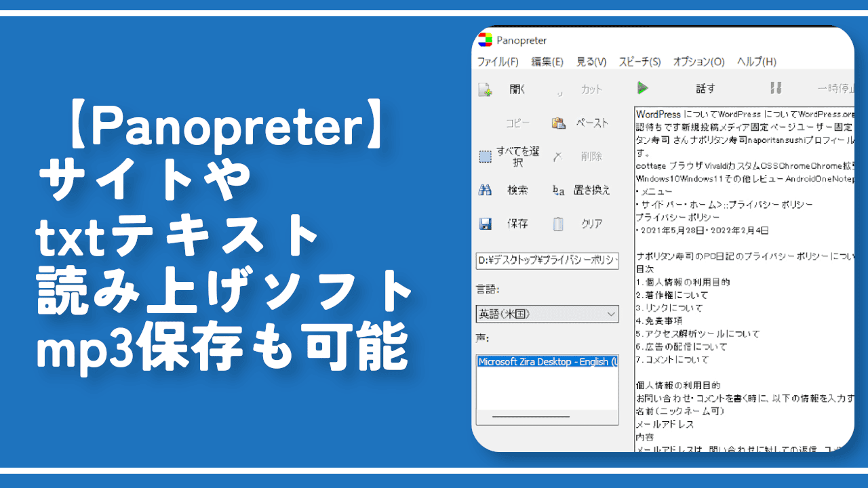Select Microsoft Zira Desktop voice

tap(547, 362)
